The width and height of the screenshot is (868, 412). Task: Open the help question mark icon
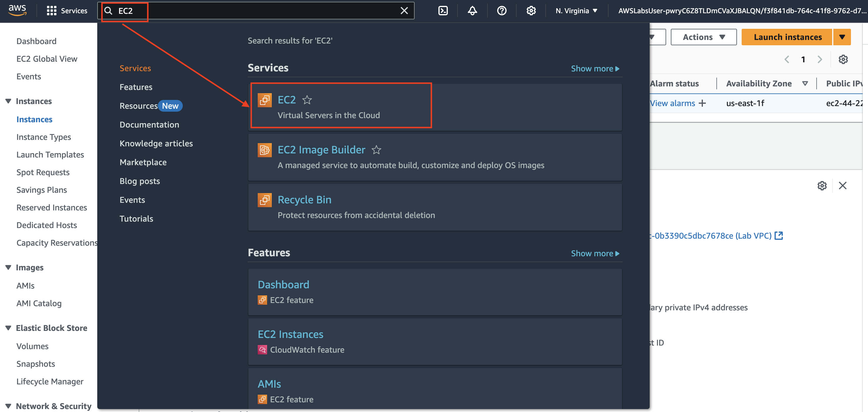(501, 11)
